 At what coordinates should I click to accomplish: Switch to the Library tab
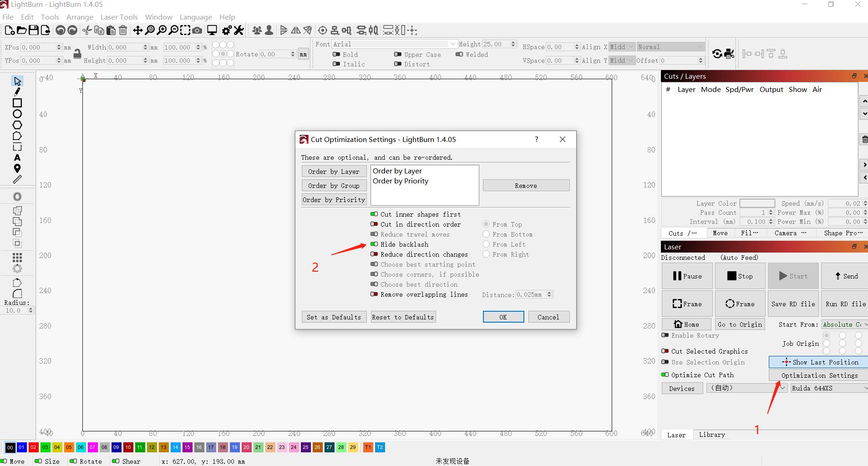click(712, 435)
